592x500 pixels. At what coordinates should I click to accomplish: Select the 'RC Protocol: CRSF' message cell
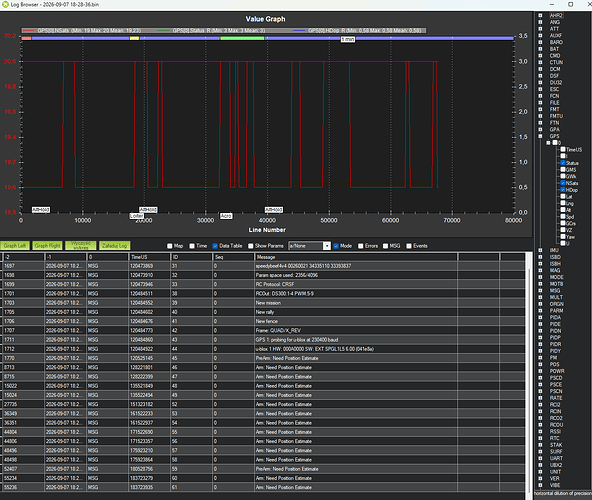tap(356, 284)
